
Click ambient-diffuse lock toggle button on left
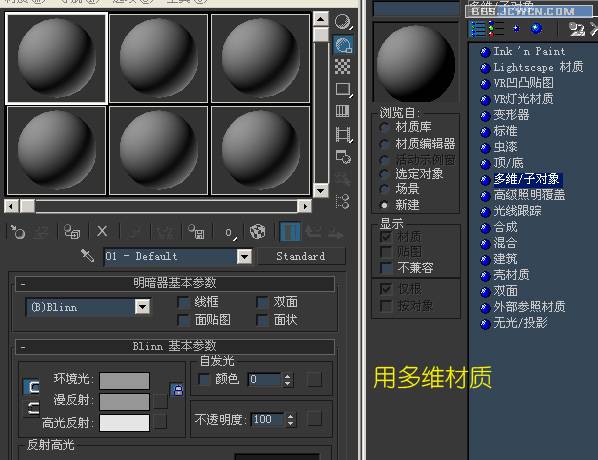(32, 387)
